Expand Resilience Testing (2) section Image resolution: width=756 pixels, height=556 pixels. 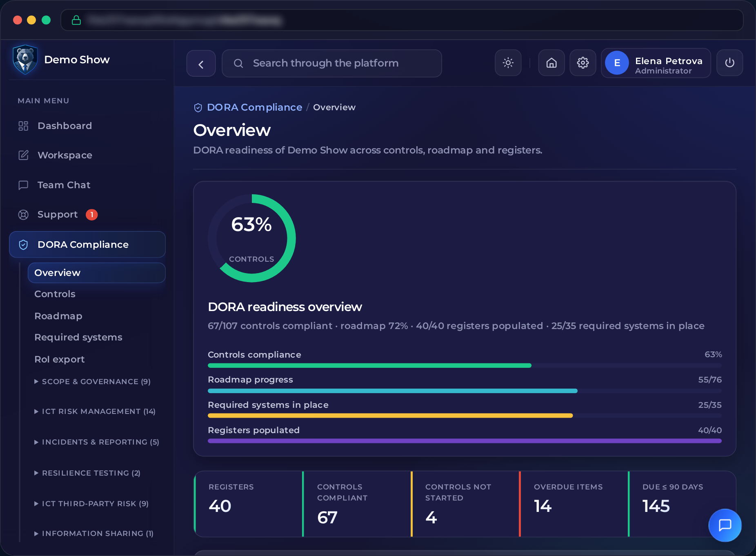coord(87,473)
